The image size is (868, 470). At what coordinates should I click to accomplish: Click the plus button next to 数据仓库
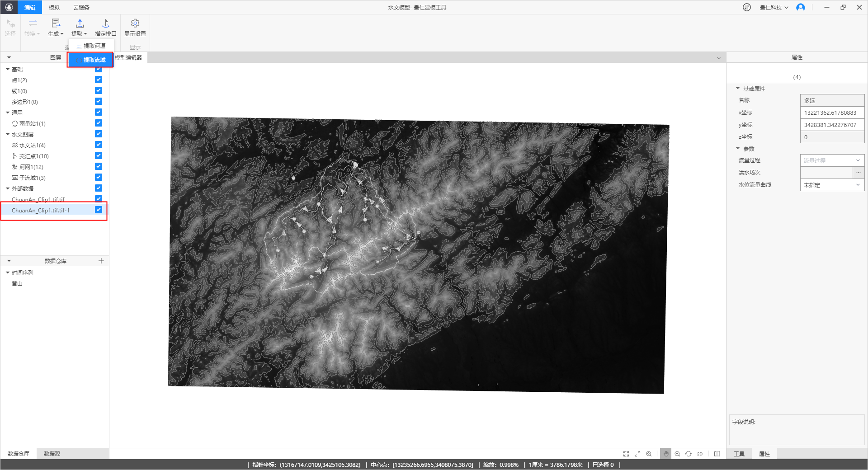coord(101,261)
